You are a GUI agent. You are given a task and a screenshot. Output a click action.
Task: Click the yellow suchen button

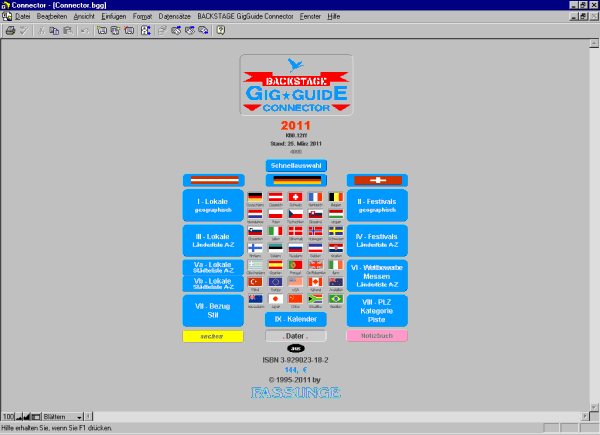[212, 336]
